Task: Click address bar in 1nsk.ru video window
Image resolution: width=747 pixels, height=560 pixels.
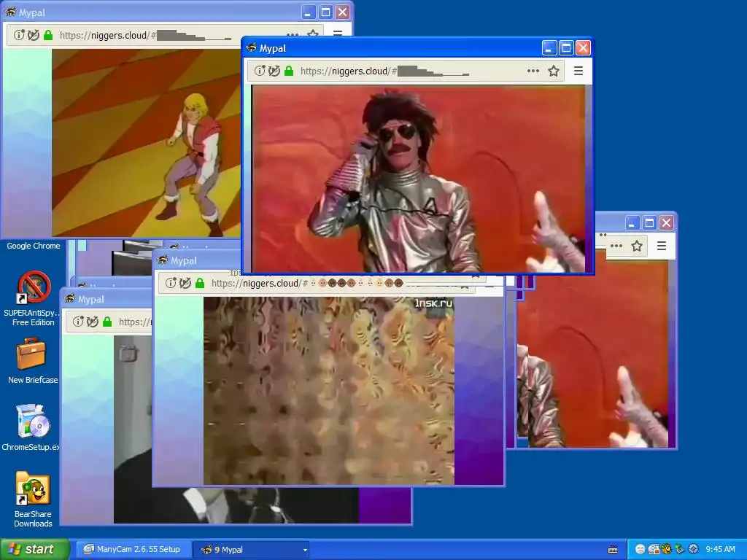Action: click(x=317, y=283)
